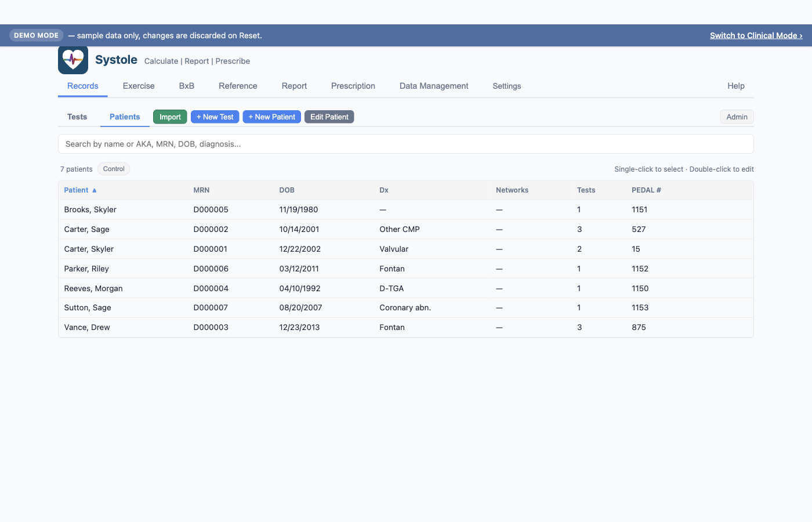Click the Edit Patient button

pos(329,117)
